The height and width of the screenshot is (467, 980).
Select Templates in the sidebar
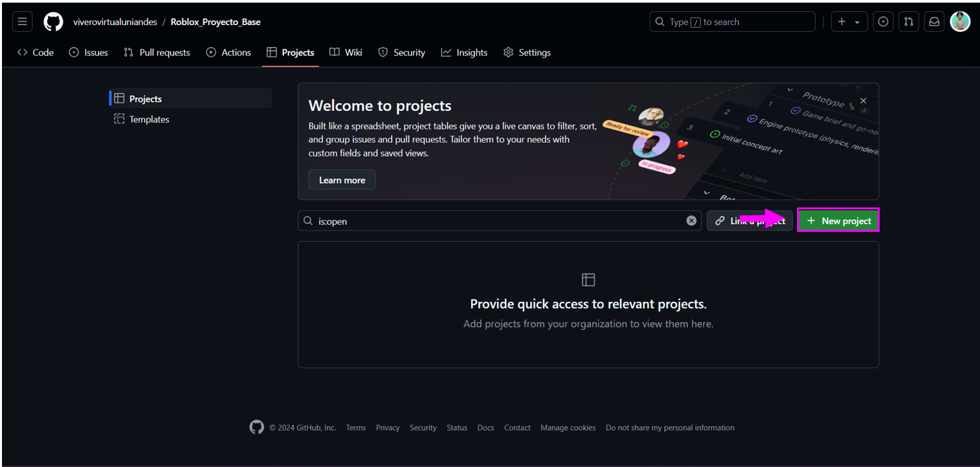149,120
